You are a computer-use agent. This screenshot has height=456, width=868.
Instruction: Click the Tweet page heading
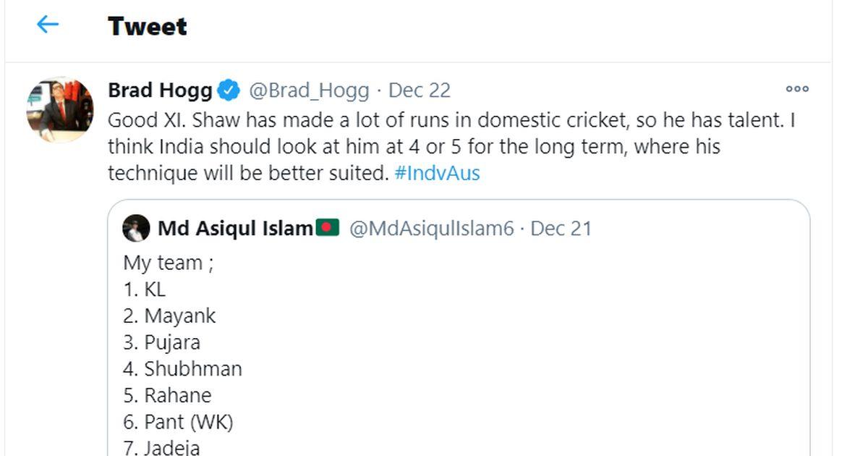click(147, 27)
